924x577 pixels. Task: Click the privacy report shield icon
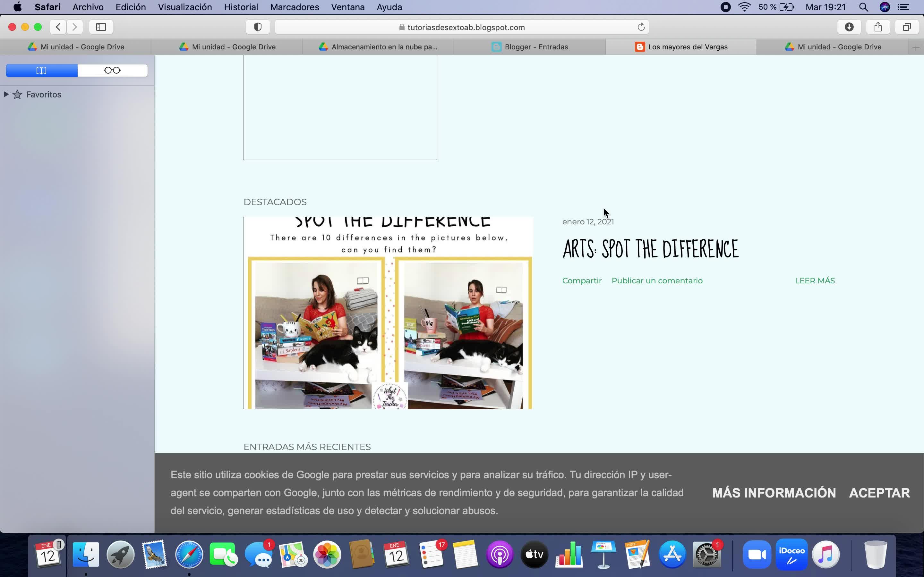point(258,27)
